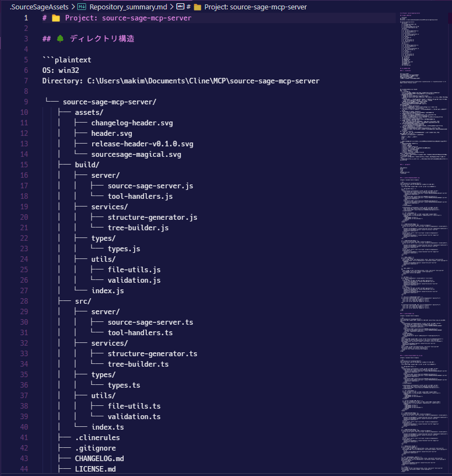
Task: Place the cursor on the CHANGELOG.md entry
Action: [99, 459]
